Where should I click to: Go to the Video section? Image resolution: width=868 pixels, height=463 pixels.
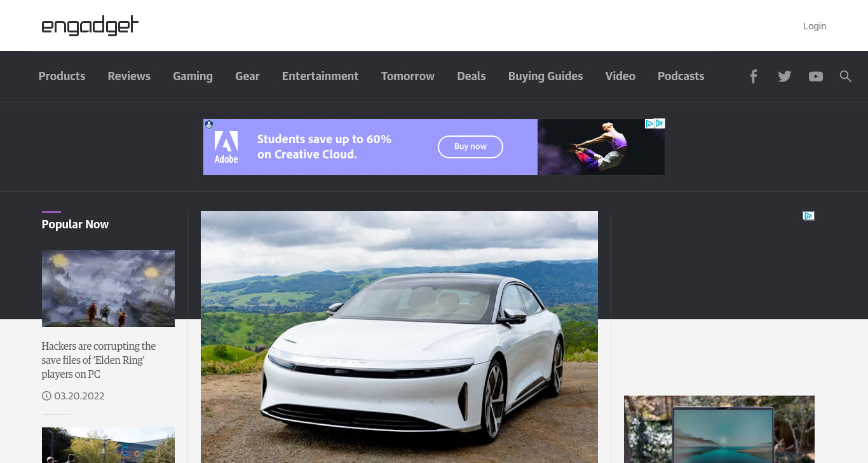tap(620, 76)
